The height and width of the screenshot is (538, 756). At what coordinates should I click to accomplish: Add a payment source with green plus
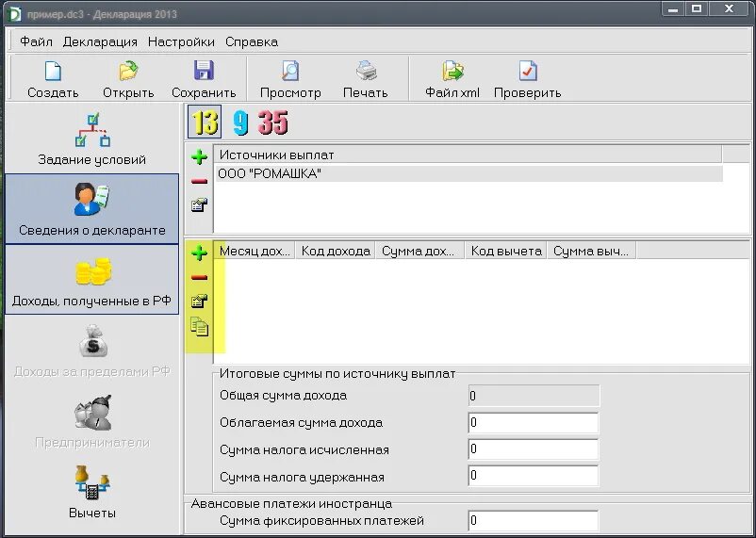point(199,157)
